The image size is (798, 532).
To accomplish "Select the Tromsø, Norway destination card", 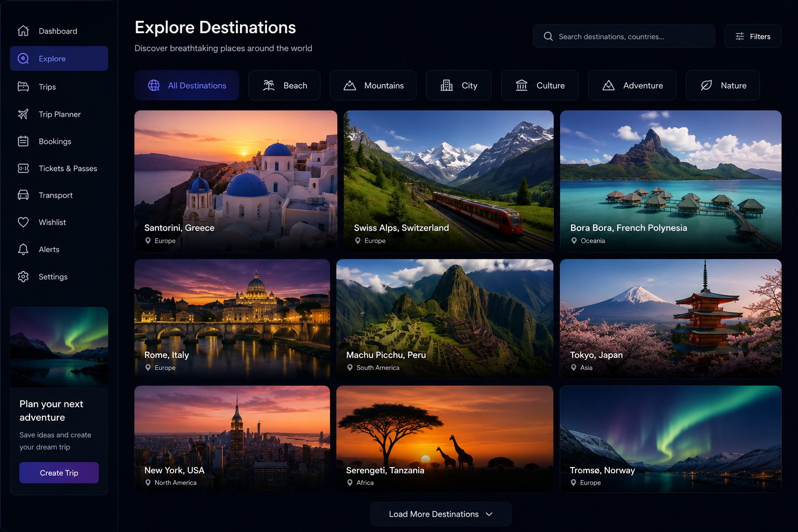I will pyautogui.click(x=671, y=439).
